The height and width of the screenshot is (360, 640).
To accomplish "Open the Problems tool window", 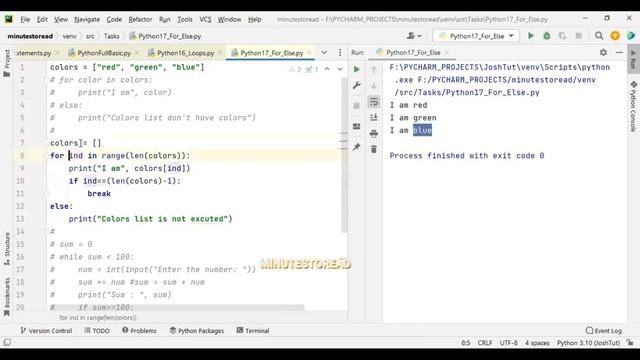I will coord(139,331).
